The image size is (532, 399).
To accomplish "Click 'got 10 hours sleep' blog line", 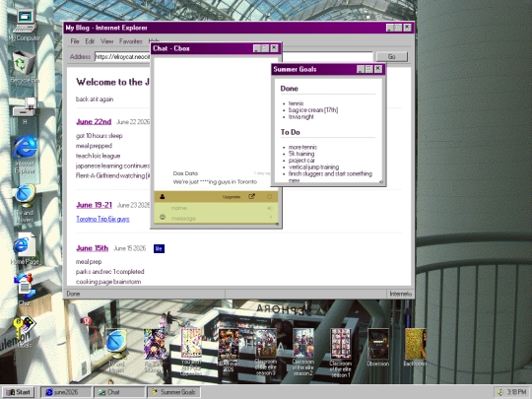I will (100, 136).
